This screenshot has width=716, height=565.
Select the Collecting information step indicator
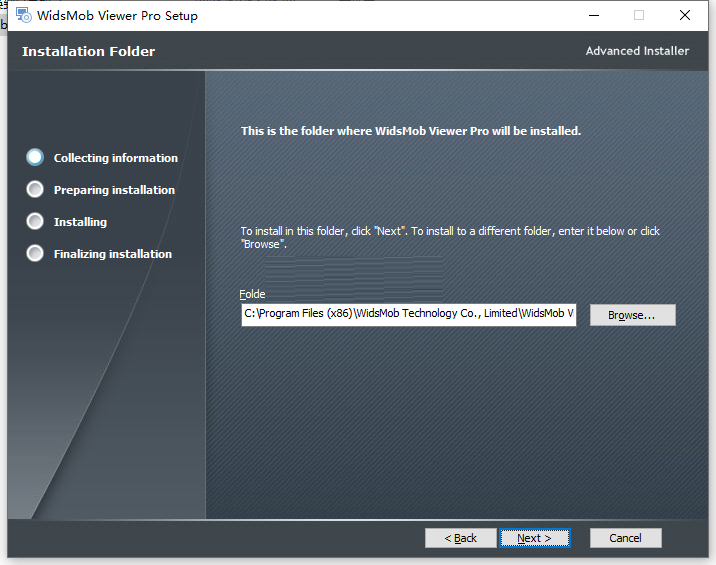[x=35, y=157]
